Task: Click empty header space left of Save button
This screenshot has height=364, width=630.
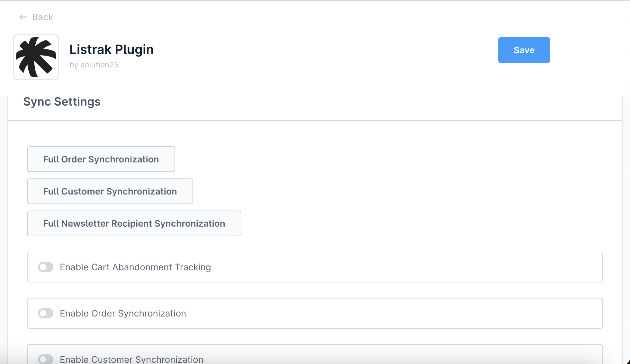Action: [321, 50]
